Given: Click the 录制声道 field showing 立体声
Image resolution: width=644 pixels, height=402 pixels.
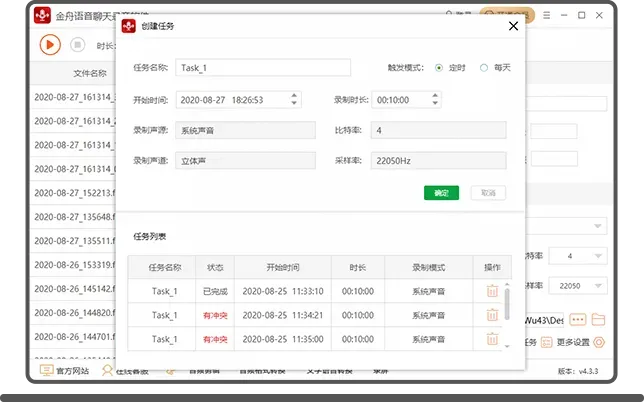Looking at the screenshot, I should tap(245, 161).
